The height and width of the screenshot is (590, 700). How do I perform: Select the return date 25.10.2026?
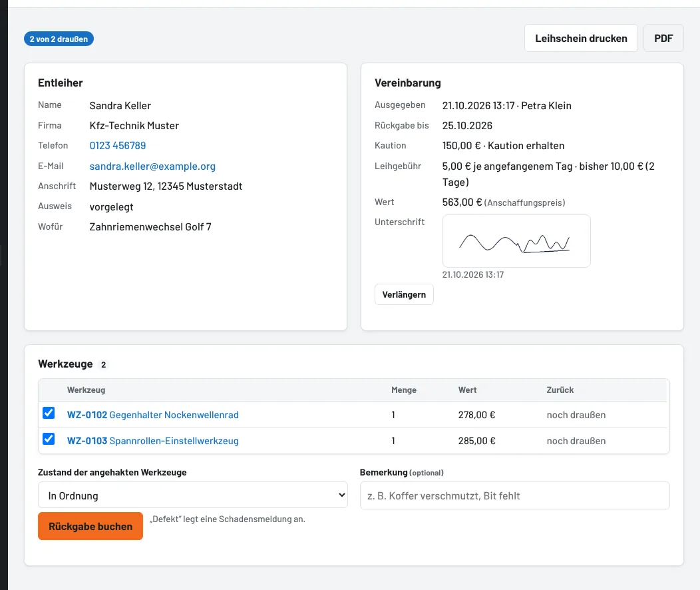pos(467,126)
